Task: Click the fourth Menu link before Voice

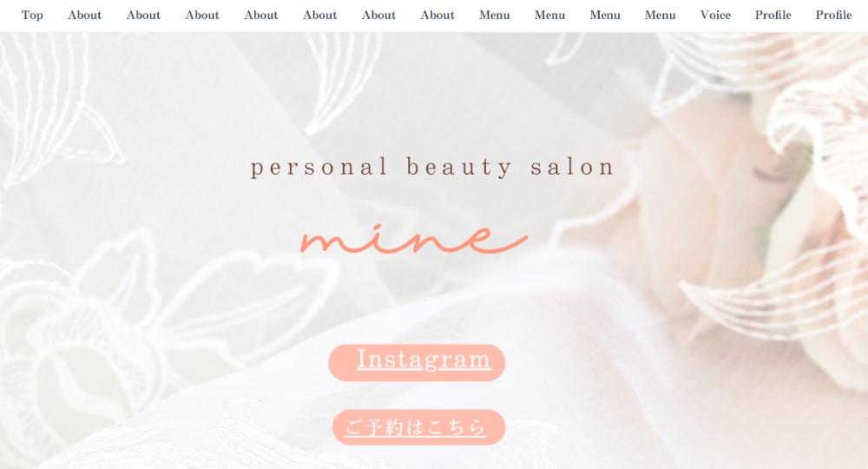Action: [x=660, y=15]
